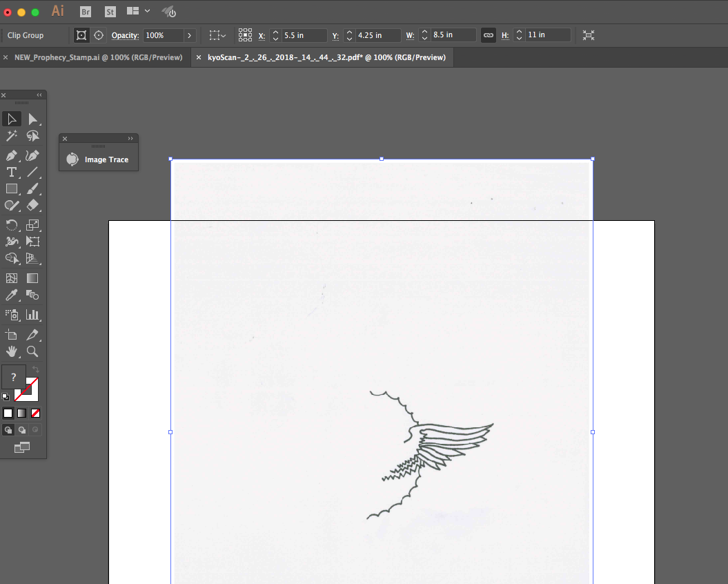The height and width of the screenshot is (584, 728).
Task: Select the Type tool
Action: tap(11, 172)
